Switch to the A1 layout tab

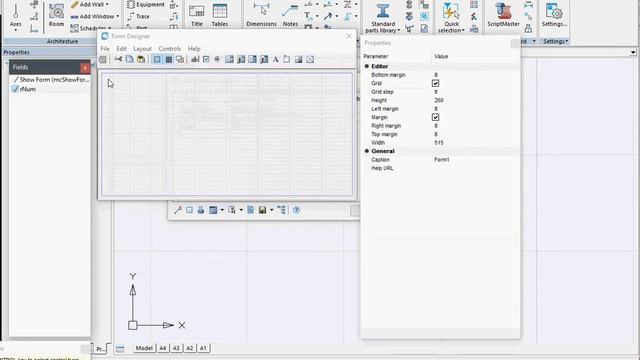click(x=203, y=348)
